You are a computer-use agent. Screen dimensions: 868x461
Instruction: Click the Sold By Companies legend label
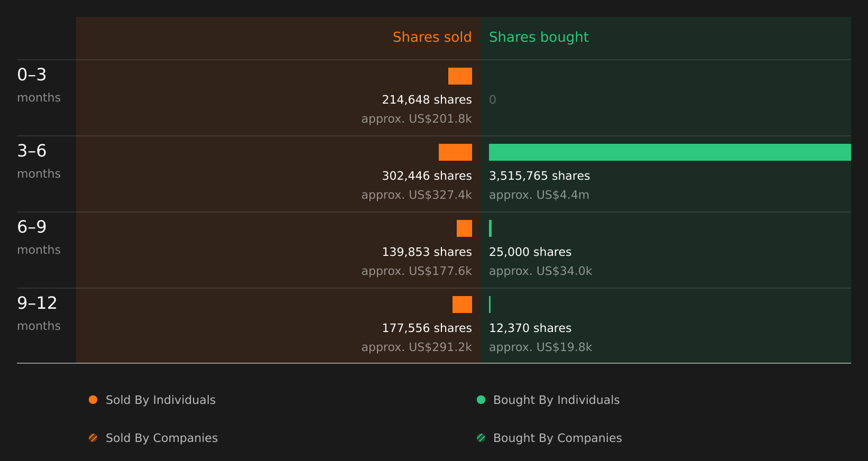(x=162, y=438)
